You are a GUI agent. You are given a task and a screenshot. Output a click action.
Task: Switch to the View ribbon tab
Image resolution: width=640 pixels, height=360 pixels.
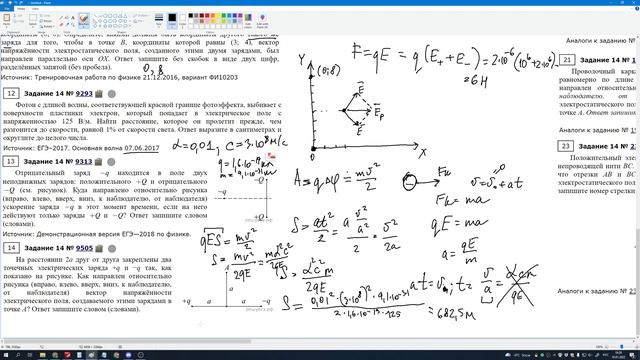click(x=35, y=9)
